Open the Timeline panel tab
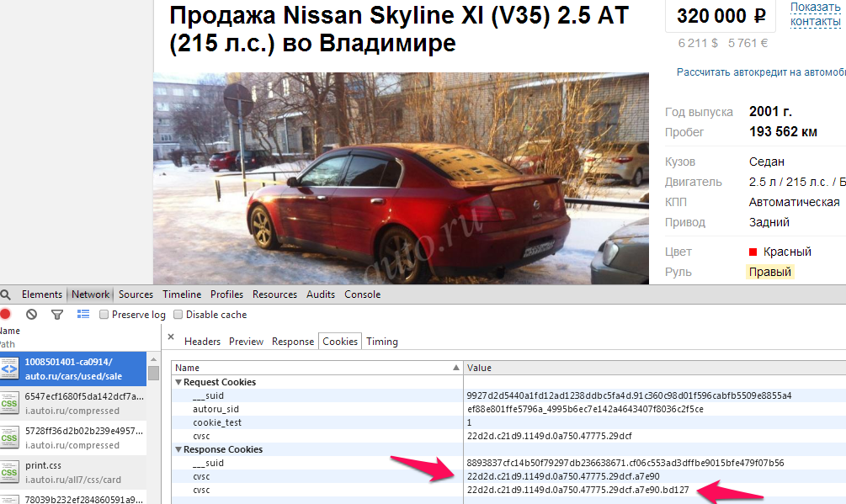This screenshot has width=846, height=504. [x=182, y=294]
